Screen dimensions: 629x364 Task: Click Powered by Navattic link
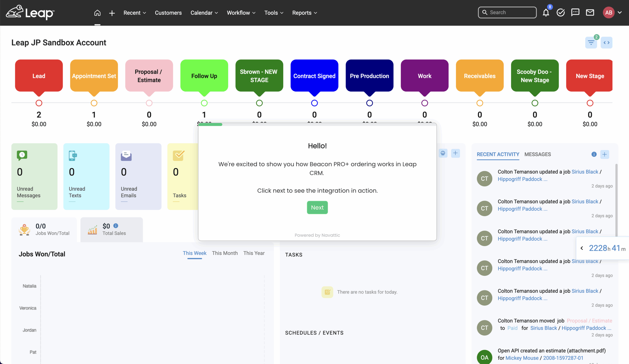click(x=317, y=235)
